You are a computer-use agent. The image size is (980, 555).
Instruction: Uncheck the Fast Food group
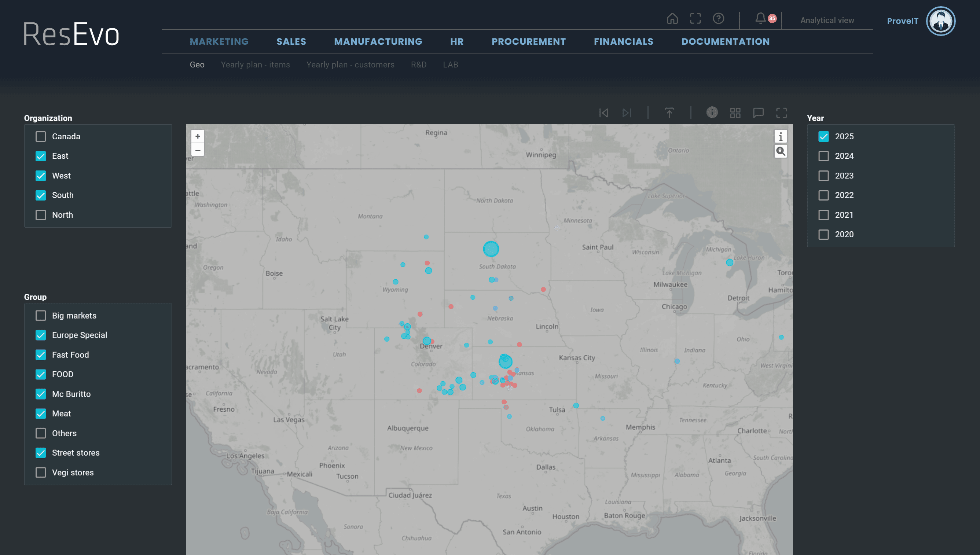point(41,355)
